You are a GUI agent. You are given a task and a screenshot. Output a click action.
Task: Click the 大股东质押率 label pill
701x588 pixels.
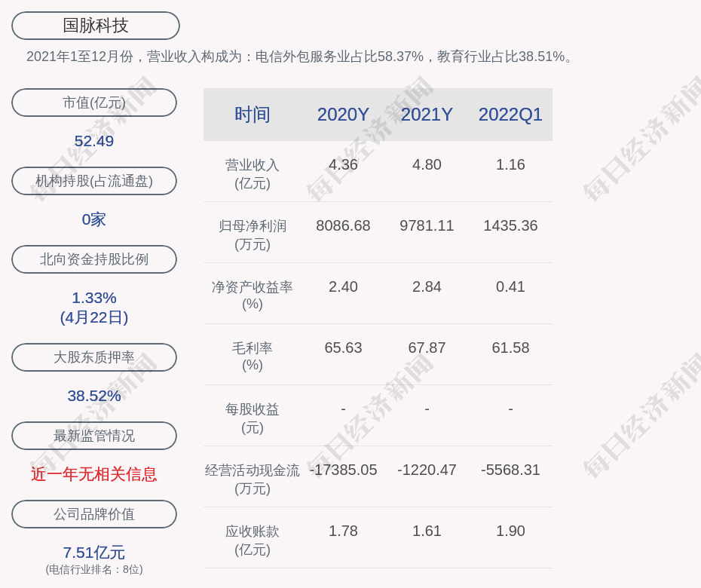(x=94, y=357)
